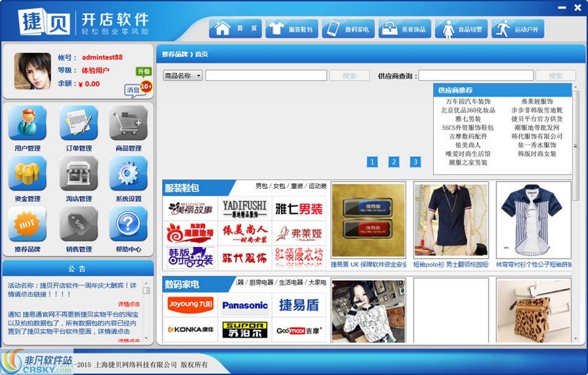Click the 韩版女装 brand logo
The image size is (588, 375).
pos(191,257)
